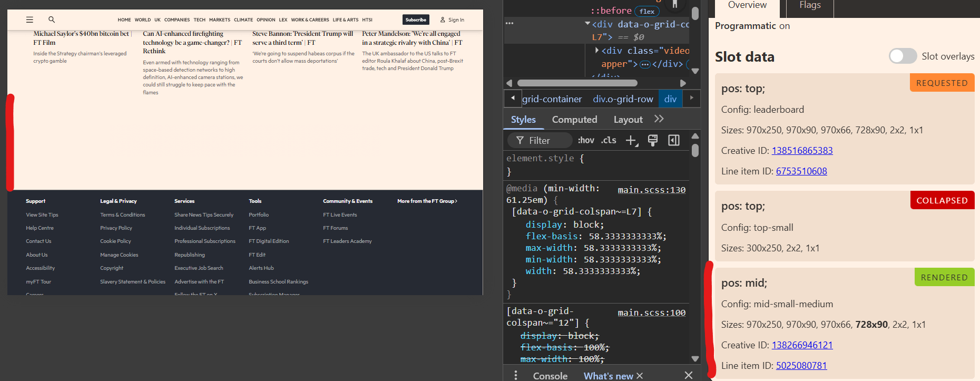The height and width of the screenshot is (381, 980).
Task: Toggle the .cls class editor
Action: (x=609, y=140)
